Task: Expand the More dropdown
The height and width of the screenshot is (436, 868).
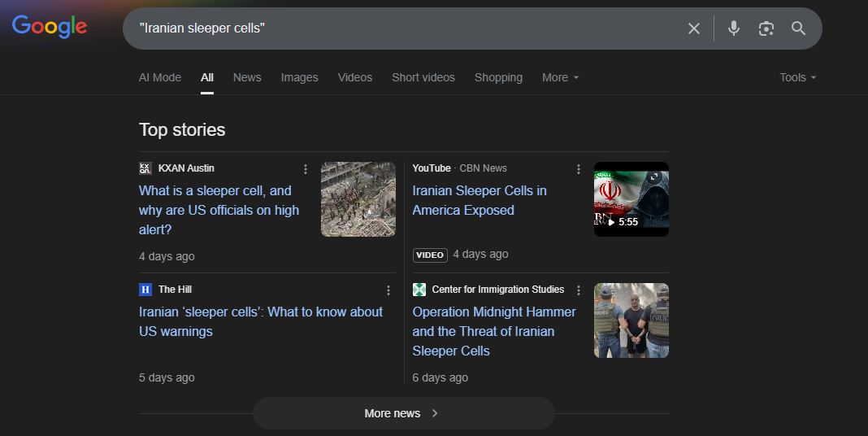Action: 560,77
